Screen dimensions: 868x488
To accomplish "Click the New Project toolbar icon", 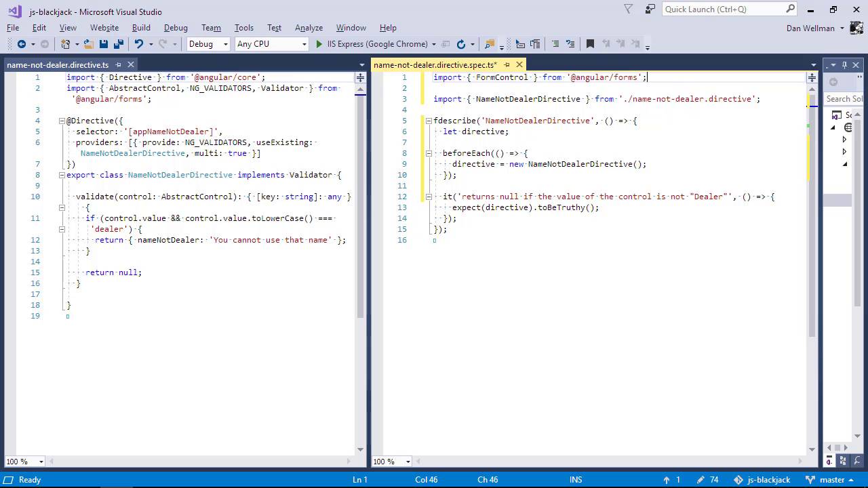I will coord(65,44).
